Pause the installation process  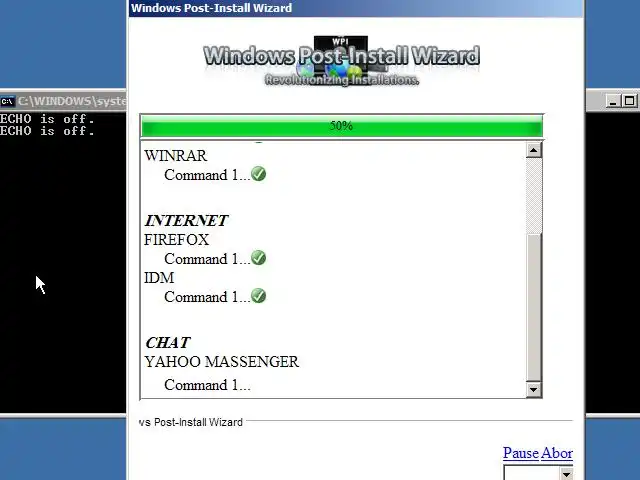[521, 453]
